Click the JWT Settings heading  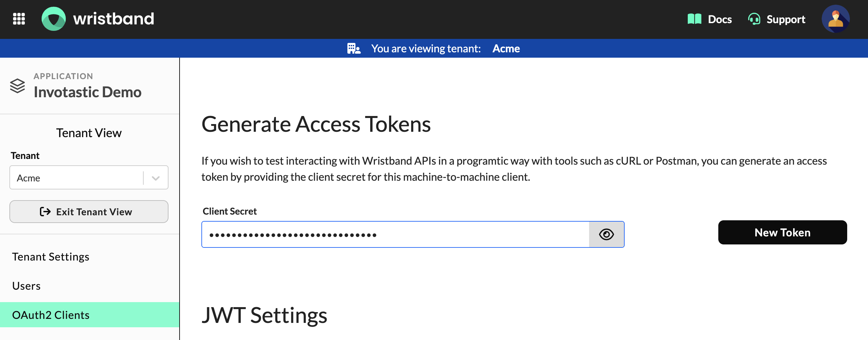pyautogui.click(x=264, y=315)
